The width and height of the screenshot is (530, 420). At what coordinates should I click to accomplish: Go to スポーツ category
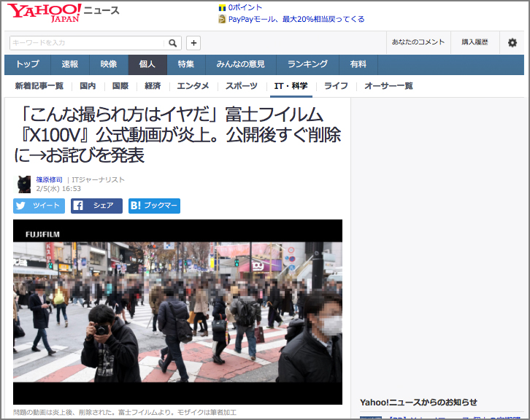tap(242, 86)
